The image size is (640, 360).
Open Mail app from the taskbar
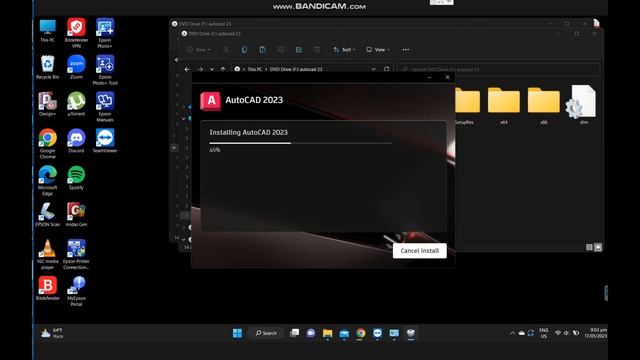click(344, 333)
